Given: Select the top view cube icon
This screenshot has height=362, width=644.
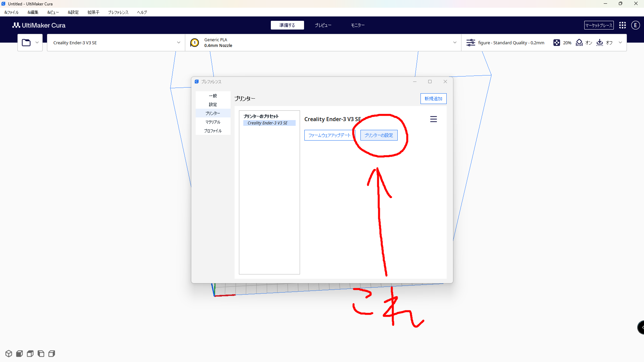Looking at the screenshot, I should tap(30, 354).
